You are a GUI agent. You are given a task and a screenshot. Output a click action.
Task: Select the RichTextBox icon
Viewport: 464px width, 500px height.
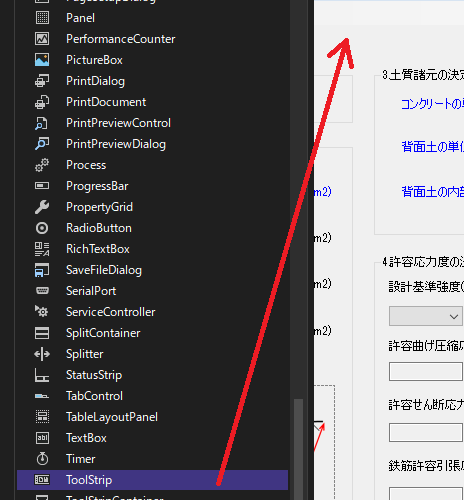pyautogui.click(x=42, y=249)
